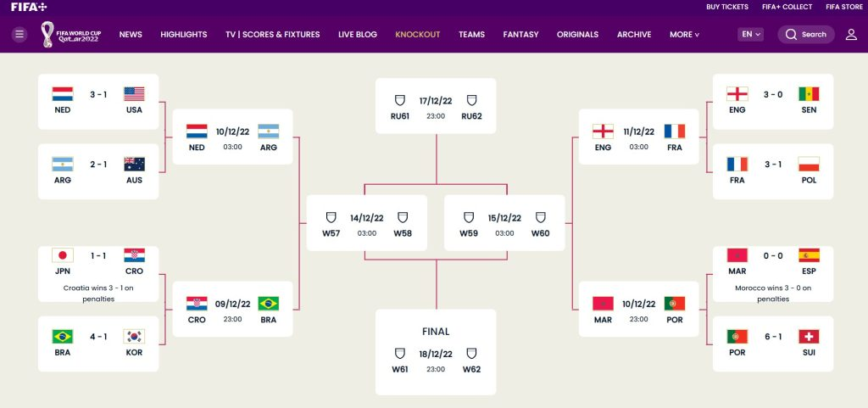Open the CRO vs BRA quarterfinal match card
The image size is (868, 408).
pyautogui.click(x=232, y=311)
